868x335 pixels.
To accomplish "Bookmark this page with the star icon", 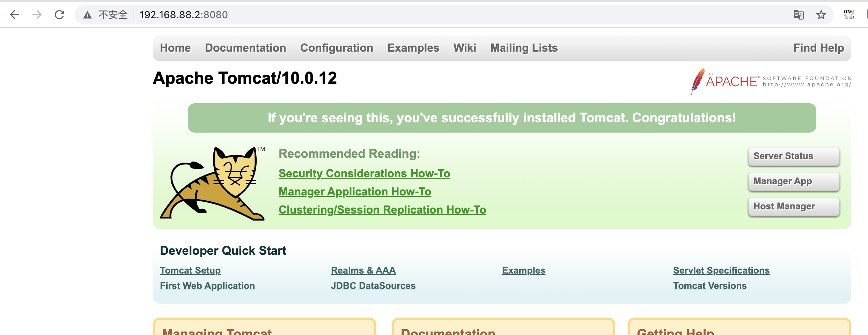I will [821, 15].
